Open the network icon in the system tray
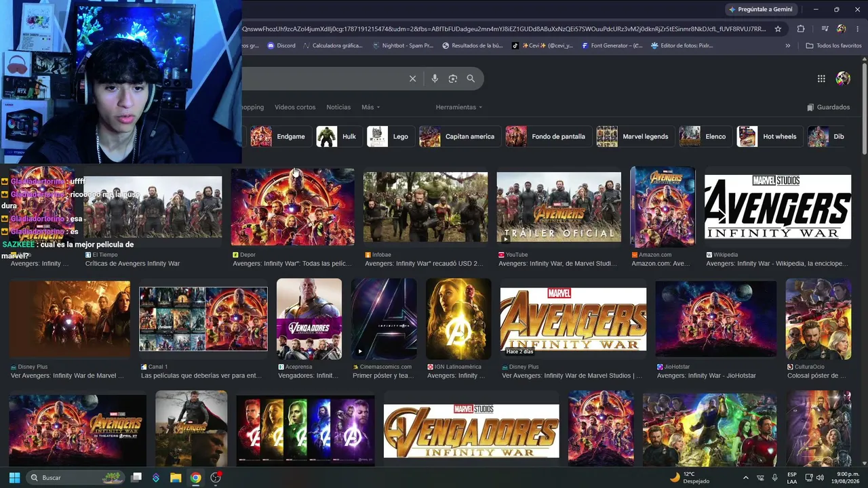Viewport: 868px width, 488px height. pyautogui.click(x=808, y=477)
